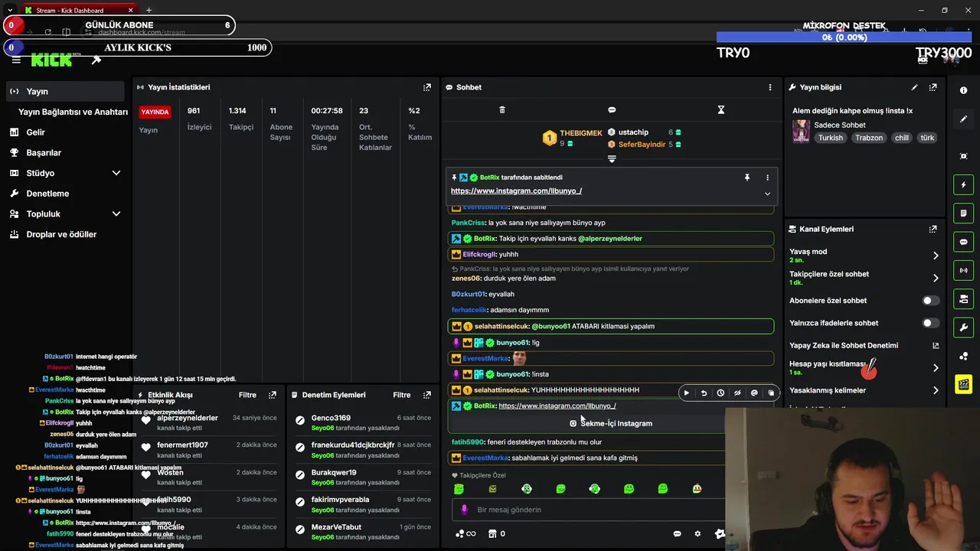Expand the pinned message chevron
This screenshot has width=980, height=551.
point(767,194)
